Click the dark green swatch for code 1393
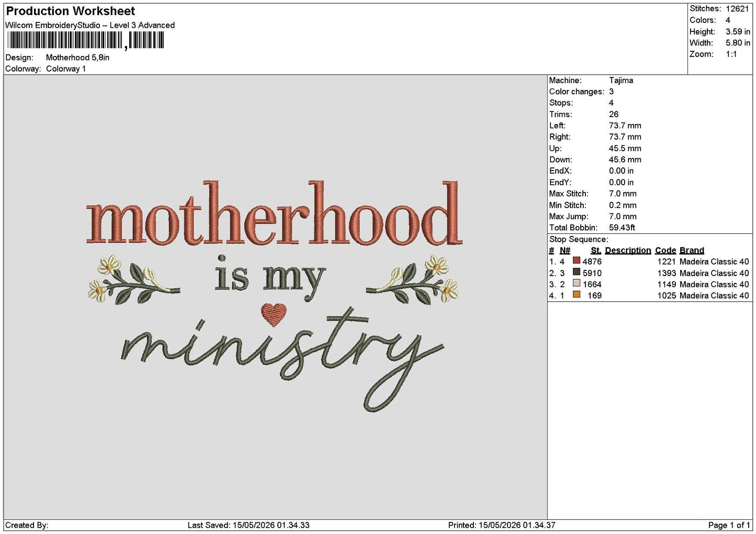This screenshot has width=756, height=534. point(576,272)
